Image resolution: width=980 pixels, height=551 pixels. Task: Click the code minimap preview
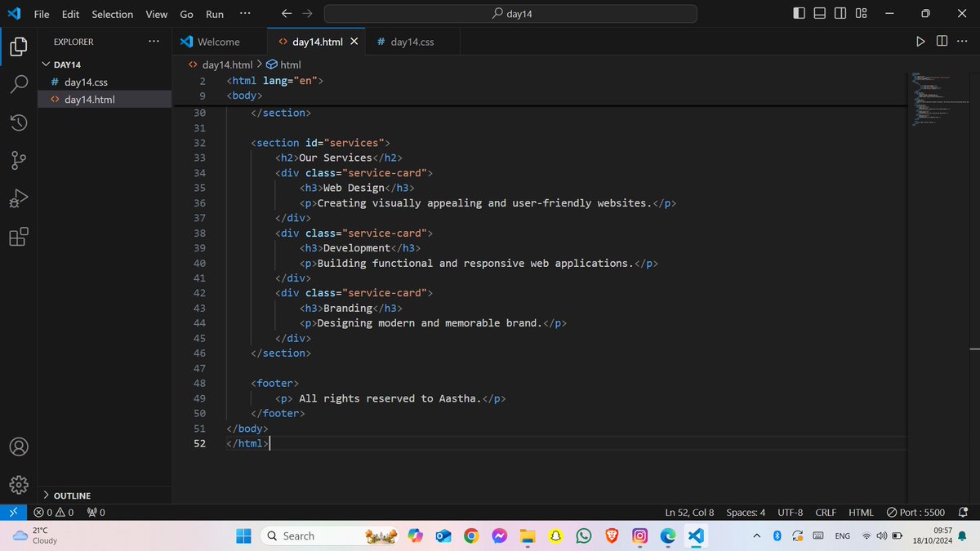pyautogui.click(x=940, y=100)
